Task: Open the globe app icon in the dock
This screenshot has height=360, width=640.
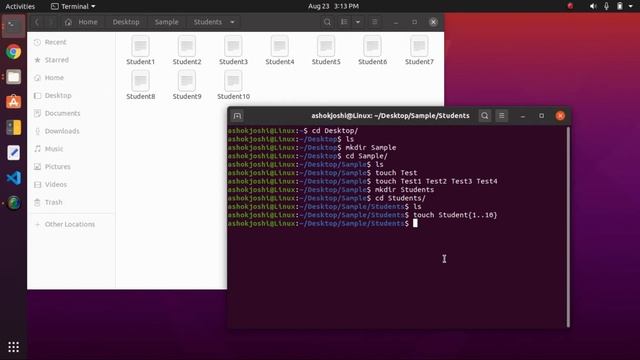Action: click(13, 203)
